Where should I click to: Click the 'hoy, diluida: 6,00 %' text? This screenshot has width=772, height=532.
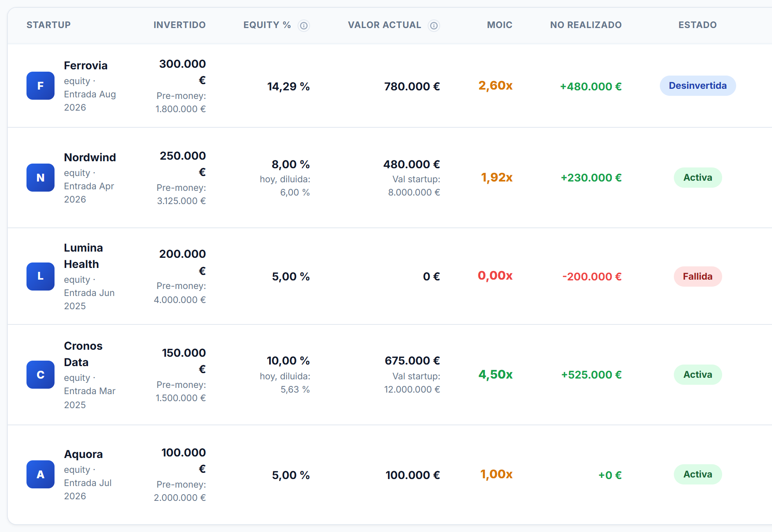(x=285, y=186)
